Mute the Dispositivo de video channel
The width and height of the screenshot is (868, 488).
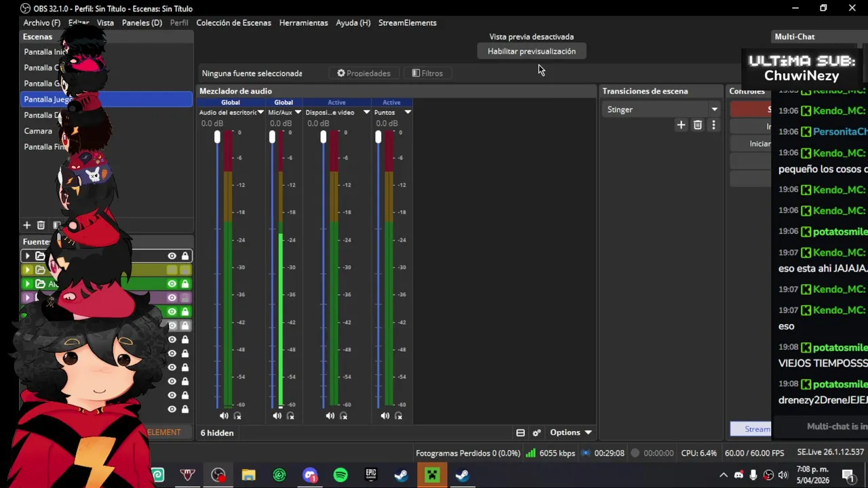click(x=330, y=415)
